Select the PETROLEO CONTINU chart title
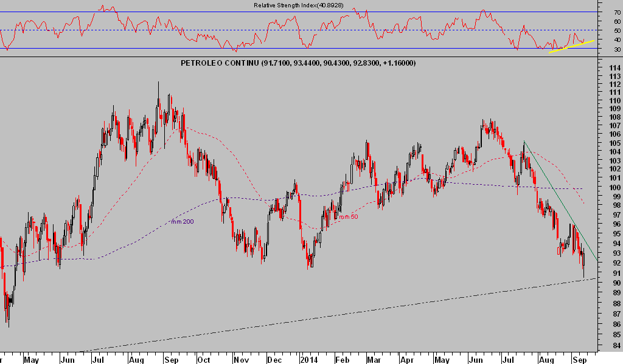 point(298,63)
